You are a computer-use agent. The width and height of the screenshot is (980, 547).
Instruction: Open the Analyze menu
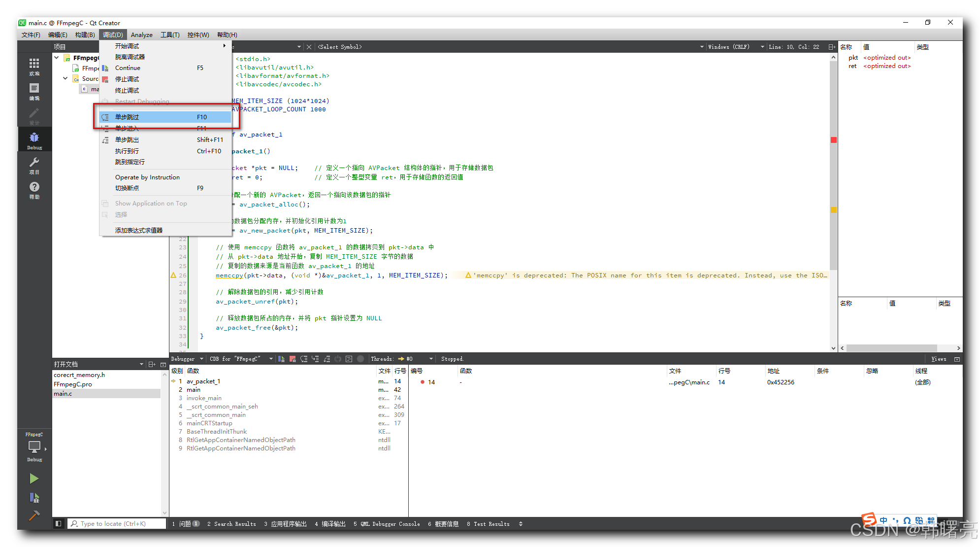(x=141, y=35)
